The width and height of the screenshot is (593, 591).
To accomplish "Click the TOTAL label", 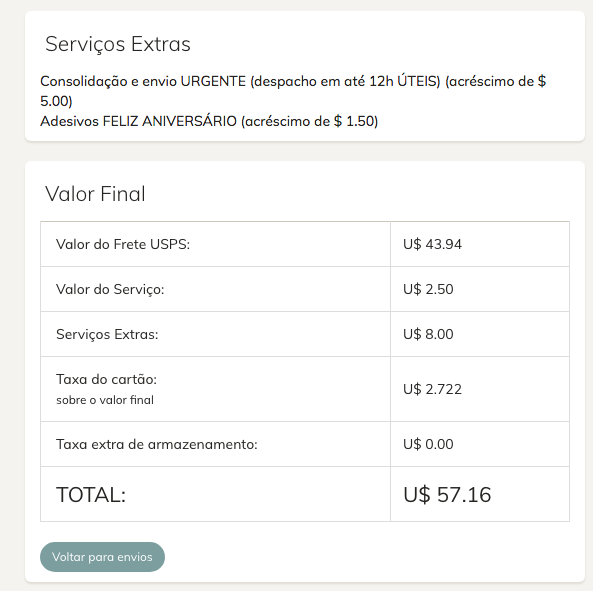I will click(91, 495).
